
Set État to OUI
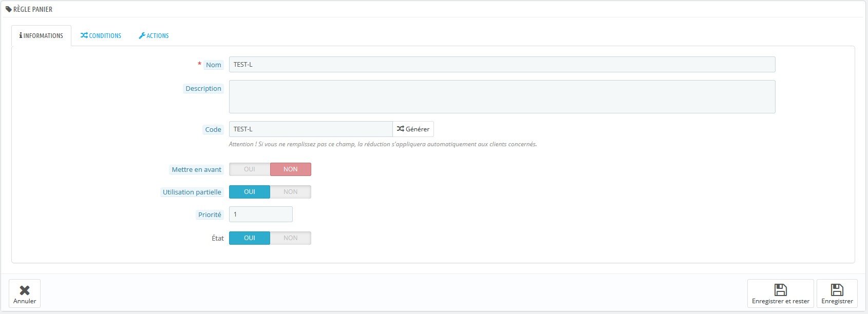pyautogui.click(x=250, y=238)
